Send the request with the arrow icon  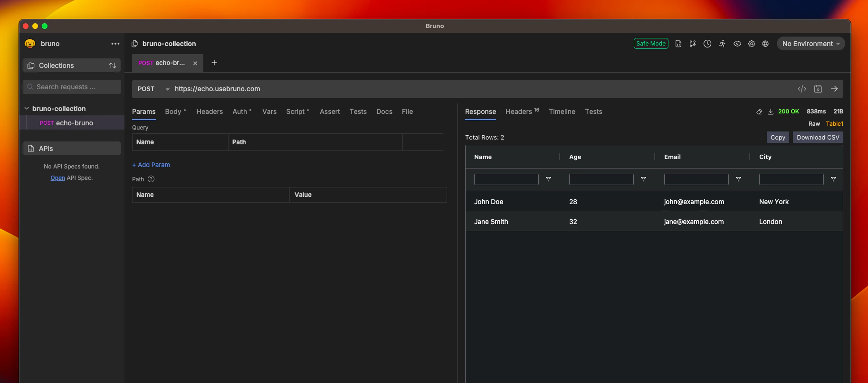(834, 89)
